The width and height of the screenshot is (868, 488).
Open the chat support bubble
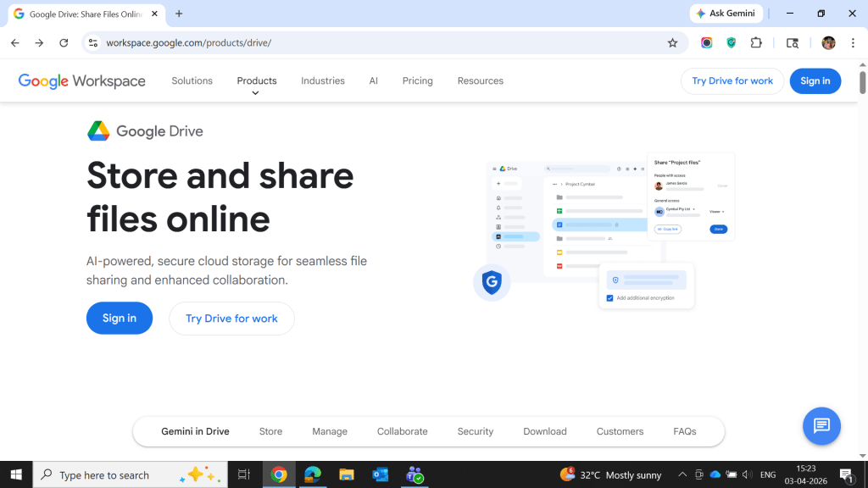point(821,426)
